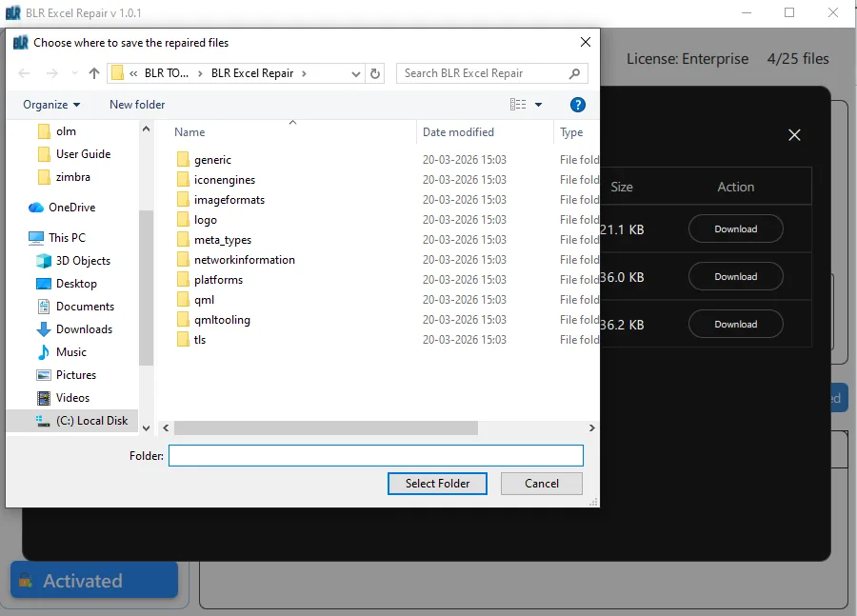Image resolution: width=857 pixels, height=616 pixels.
Task: Click the horizontal scrollbar right arrow
Action: click(591, 428)
